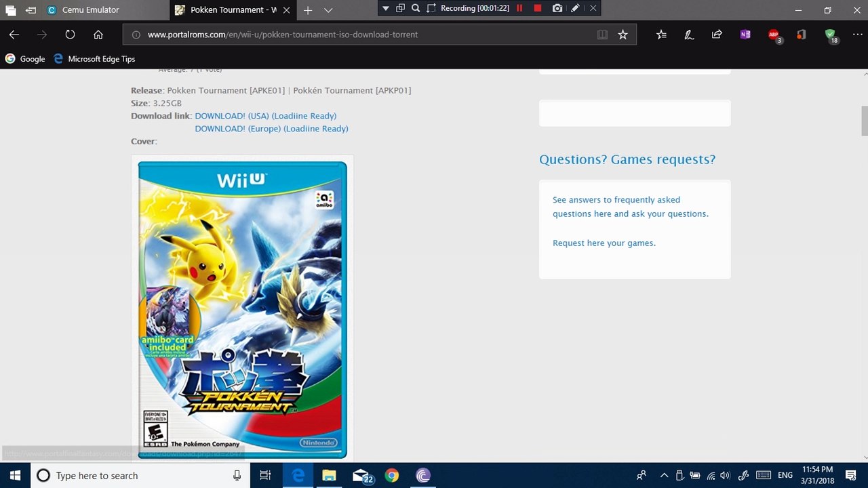Launch Google Chrome from taskbar
This screenshot has height=488, width=868.
point(391,476)
